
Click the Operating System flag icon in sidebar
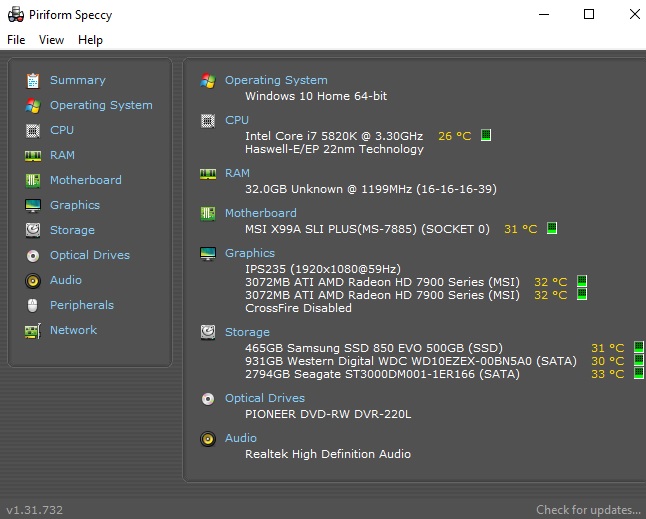(x=33, y=105)
